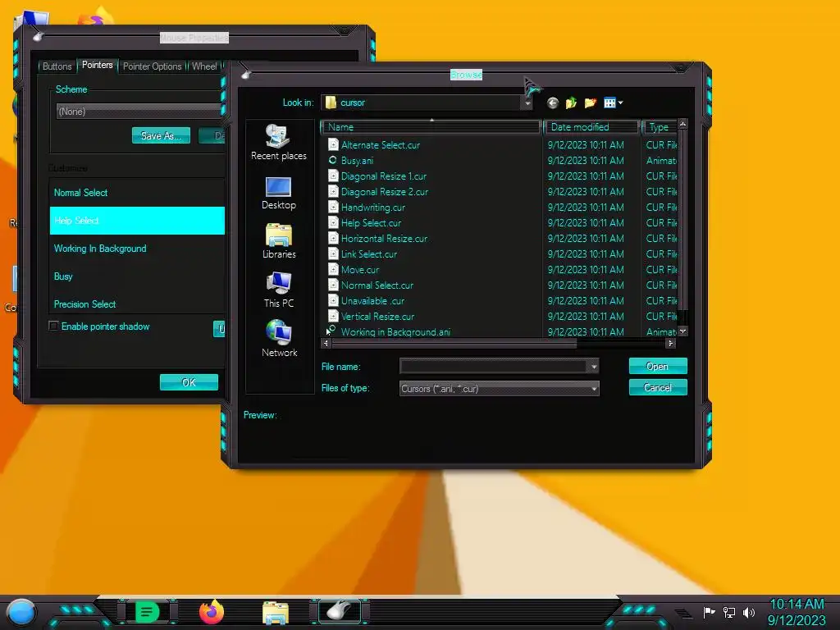Click the horizontal scrollbar left arrow
Viewport: 840px width, 630px height.
[326, 344]
